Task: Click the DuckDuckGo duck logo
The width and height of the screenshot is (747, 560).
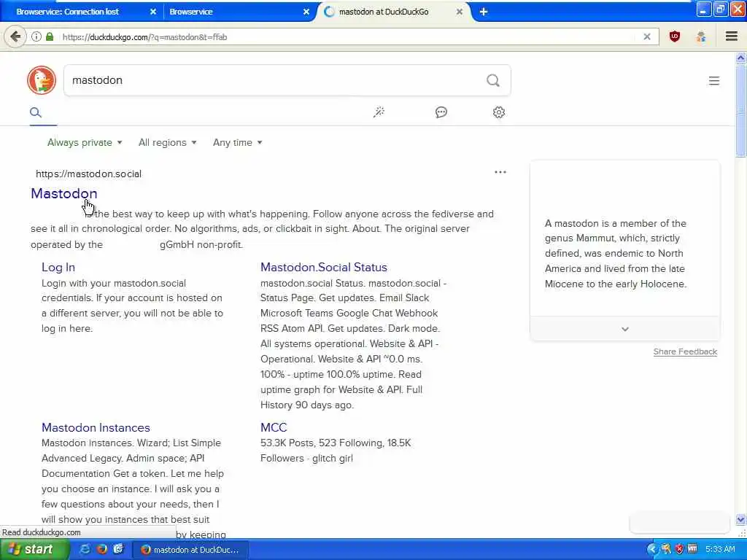Action: click(x=42, y=80)
